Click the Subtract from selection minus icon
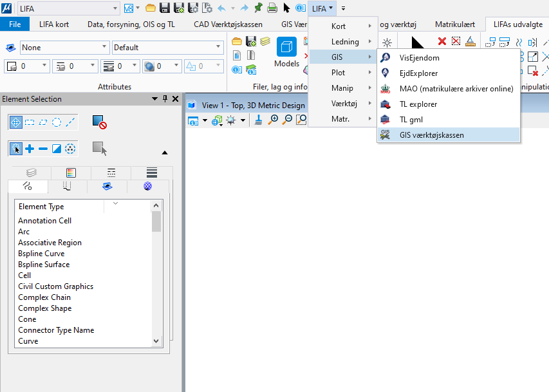Screen dimensions: 549x392 coord(43,149)
